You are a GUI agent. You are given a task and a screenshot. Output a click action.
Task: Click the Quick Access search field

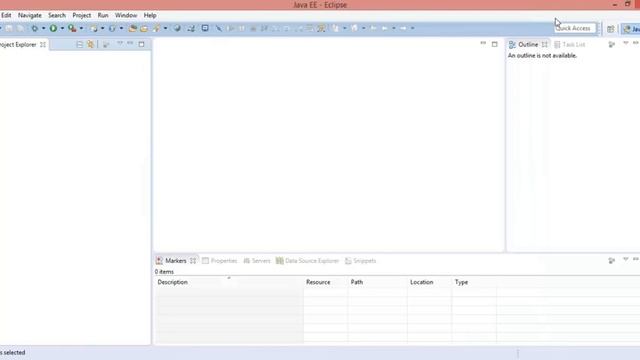click(x=576, y=28)
